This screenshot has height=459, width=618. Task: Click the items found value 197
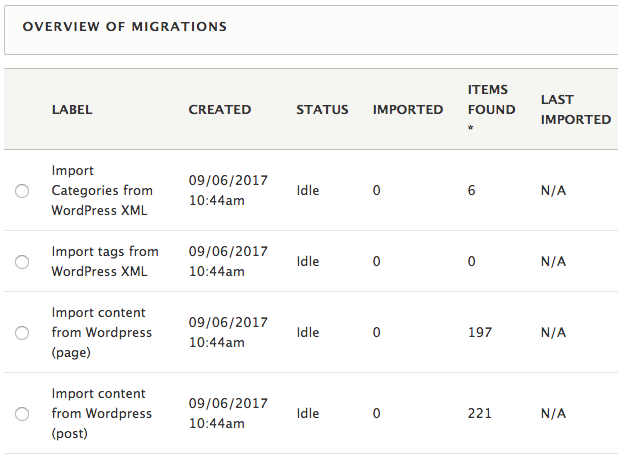(480, 332)
